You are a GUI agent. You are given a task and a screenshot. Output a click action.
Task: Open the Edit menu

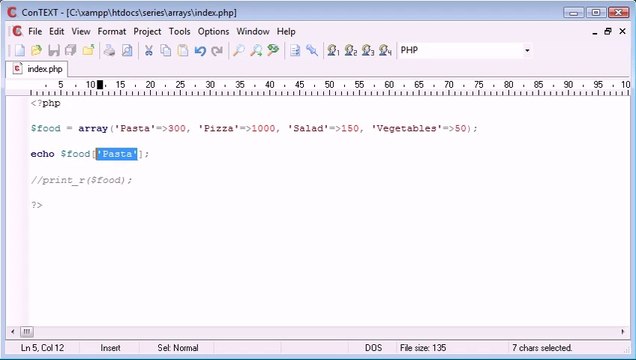click(x=56, y=31)
